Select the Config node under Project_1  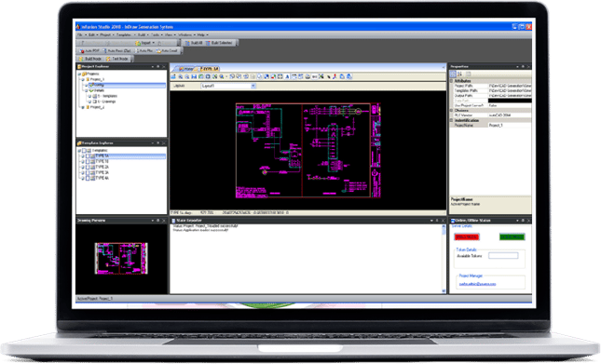pyautogui.click(x=127, y=86)
